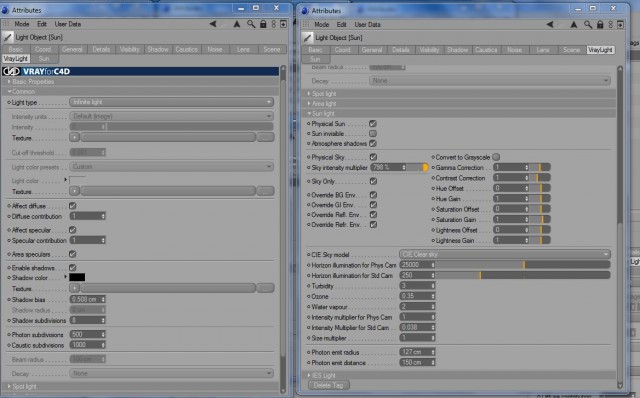Click browse button beside intensity Texture
This screenshot has width=640, height=398.
pyautogui.click(x=265, y=137)
